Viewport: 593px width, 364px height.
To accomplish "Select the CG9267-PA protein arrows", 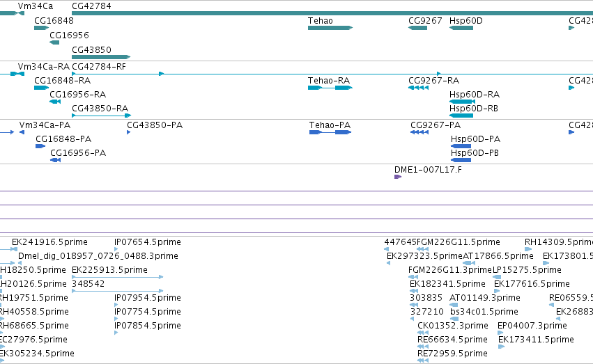I will (x=419, y=132).
